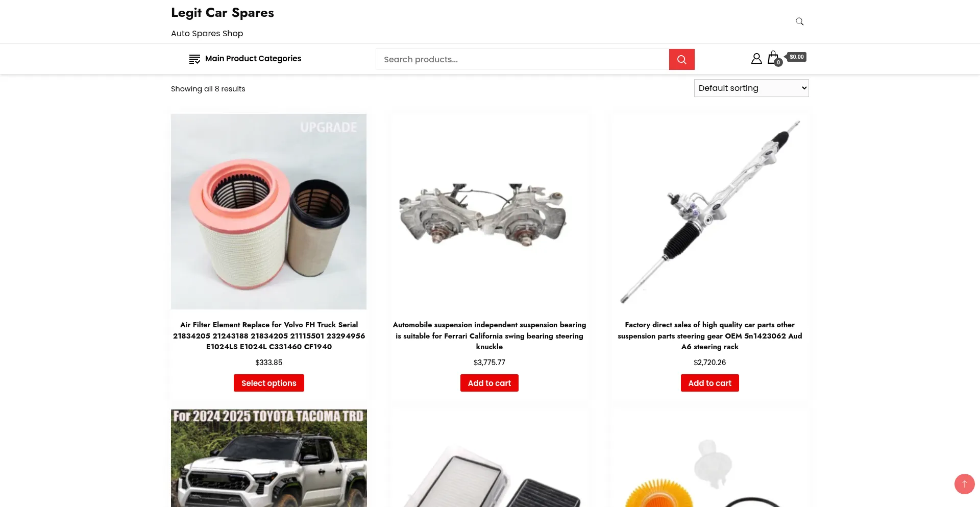The width and height of the screenshot is (980, 507).
Task: Click the categories list icon
Action: tap(194, 59)
